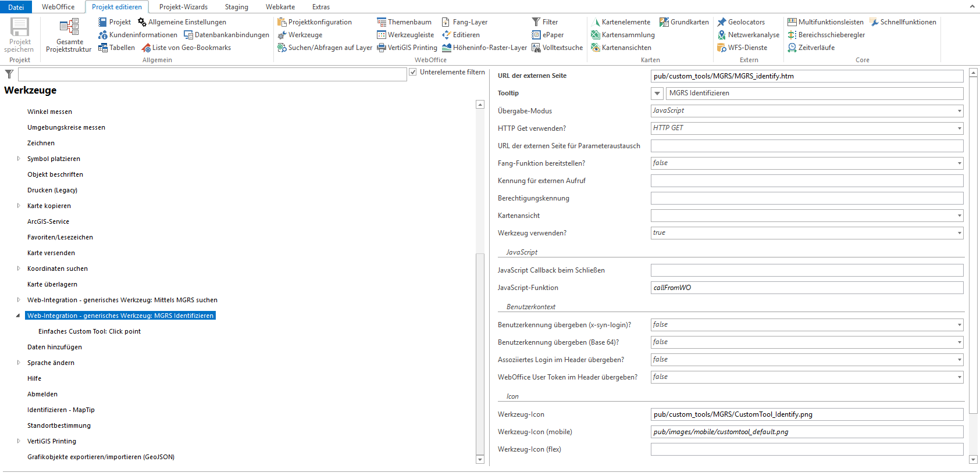Open Allgemeine Einstellungen gear icon
The width and height of the screenshot is (980, 476).
[x=142, y=22]
